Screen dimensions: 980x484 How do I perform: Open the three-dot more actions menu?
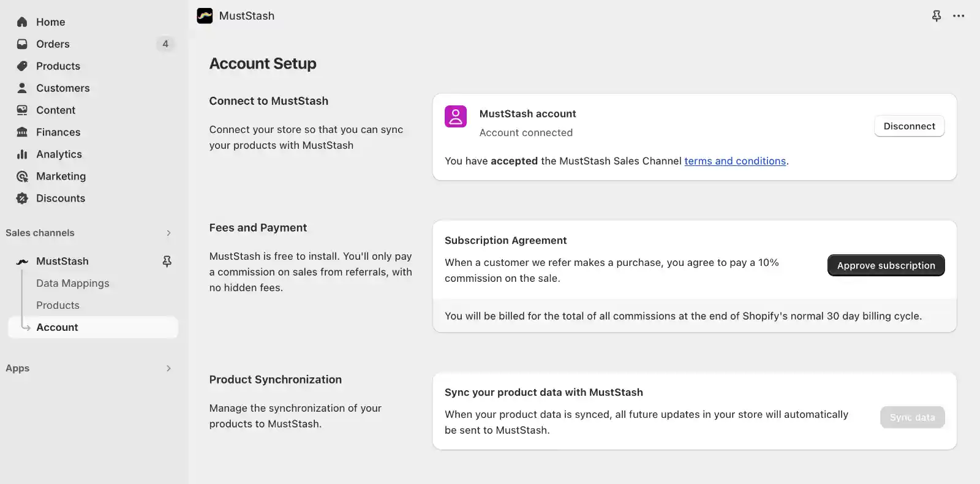(959, 16)
